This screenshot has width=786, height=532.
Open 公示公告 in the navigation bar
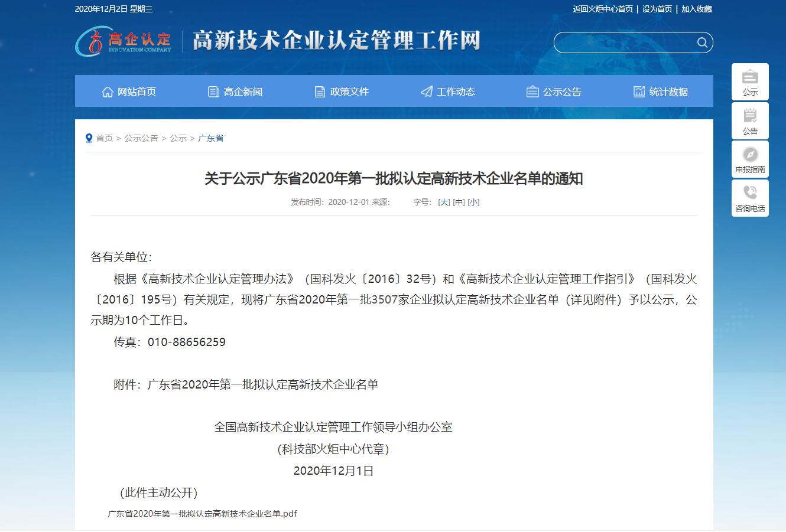pos(554,92)
